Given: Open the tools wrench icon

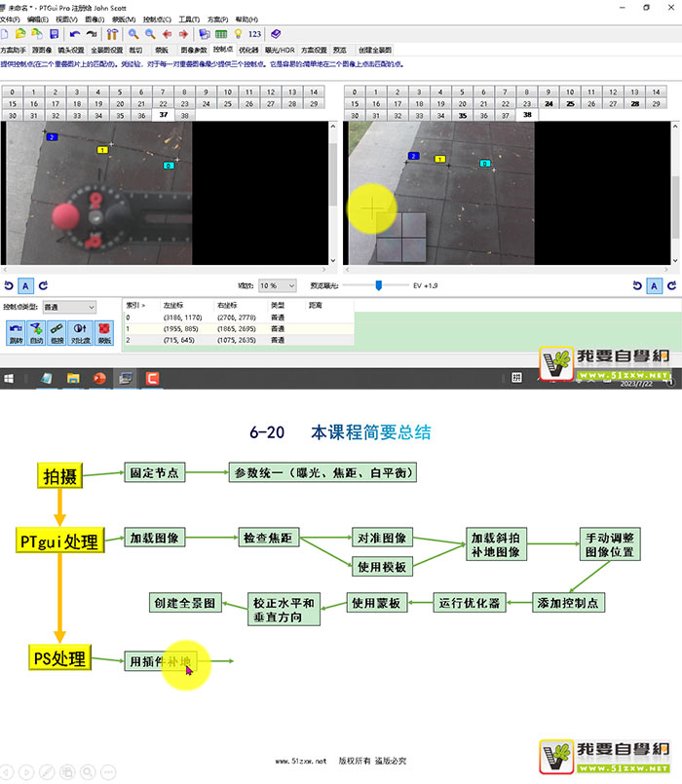Looking at the screenshot, I should [x=112, y=34].
